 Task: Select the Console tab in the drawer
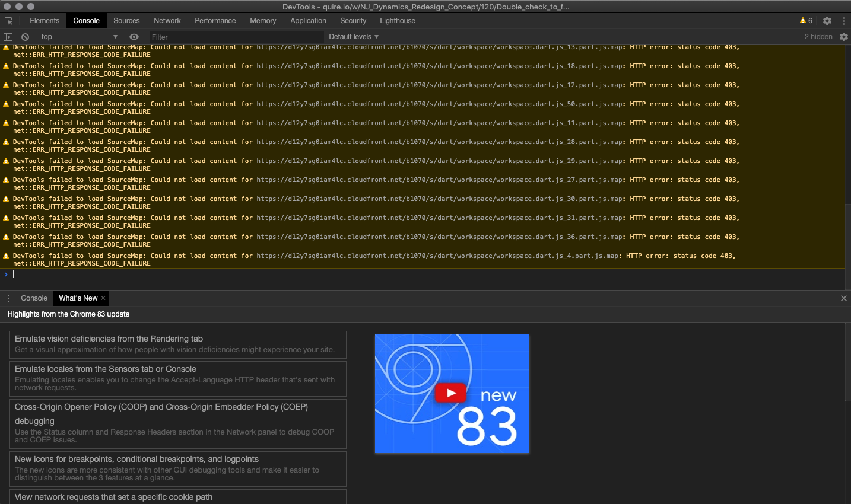tap(34, 298)
